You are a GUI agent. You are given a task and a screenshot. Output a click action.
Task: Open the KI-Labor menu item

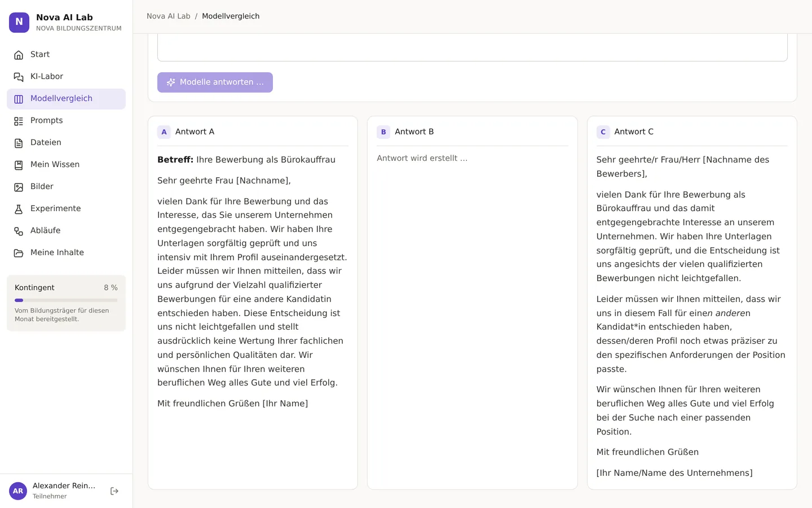(x=66, y=77)
